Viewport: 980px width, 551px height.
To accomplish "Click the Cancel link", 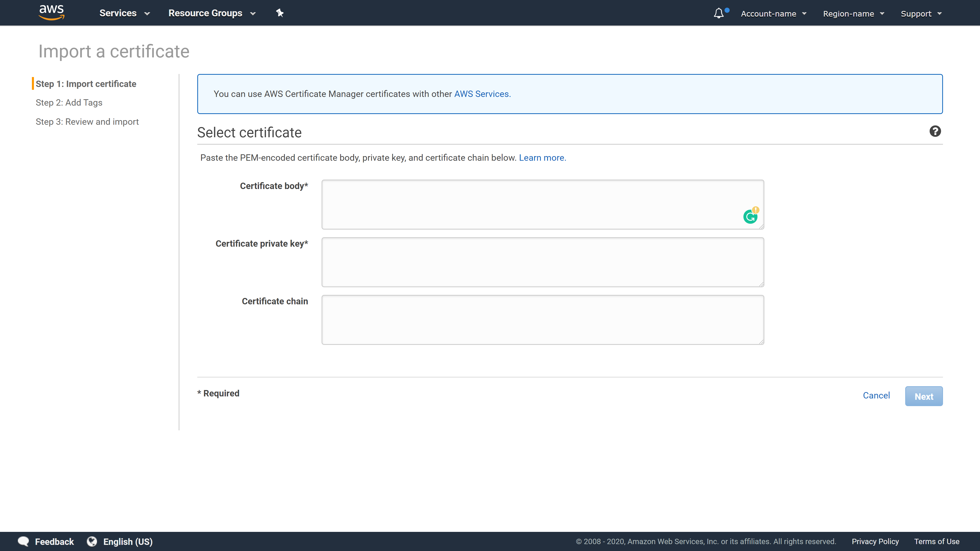I will click(876, 395).
